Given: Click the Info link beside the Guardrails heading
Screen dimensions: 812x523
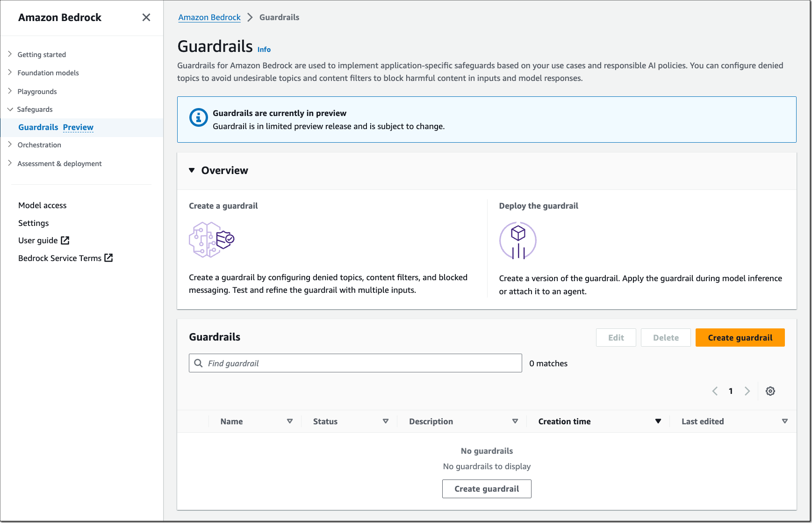Looking at the screenshot, I should [x=264, y=49].
